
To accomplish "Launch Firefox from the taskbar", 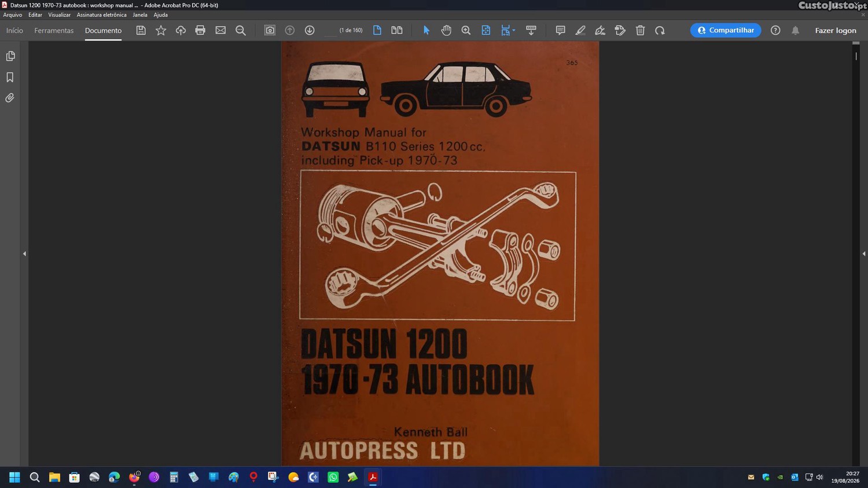I will pos(134,477).
